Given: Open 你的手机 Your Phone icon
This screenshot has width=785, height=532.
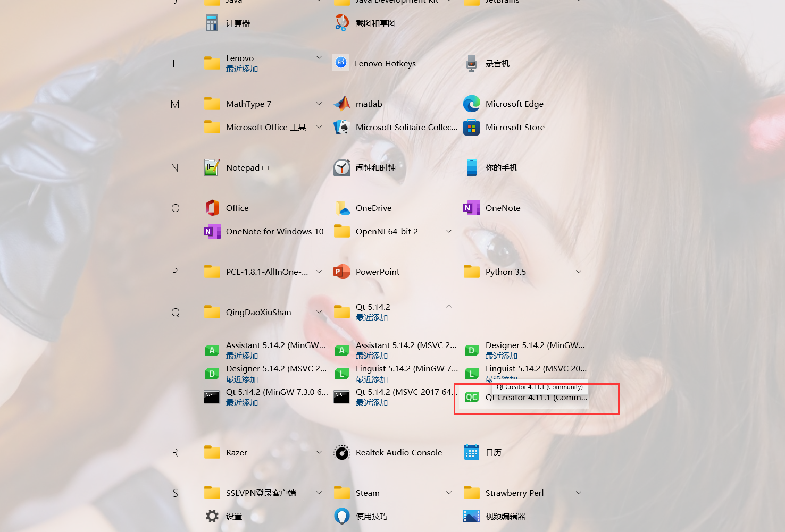Looking at the screenshot, I should [472, 167].
